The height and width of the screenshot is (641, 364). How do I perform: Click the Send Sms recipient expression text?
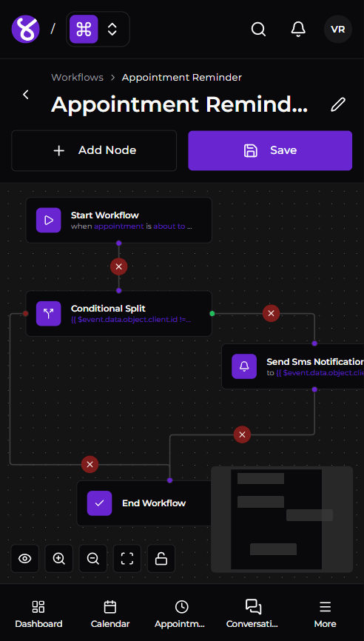click(320, 373)
